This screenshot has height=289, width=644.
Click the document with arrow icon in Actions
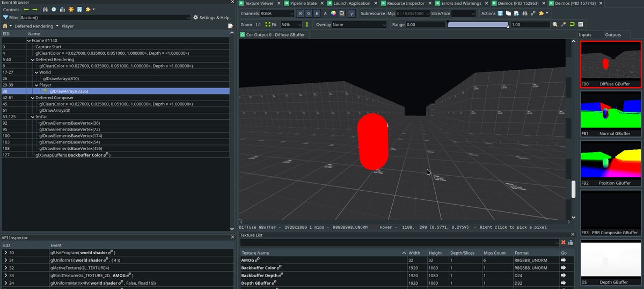[517, 13]
